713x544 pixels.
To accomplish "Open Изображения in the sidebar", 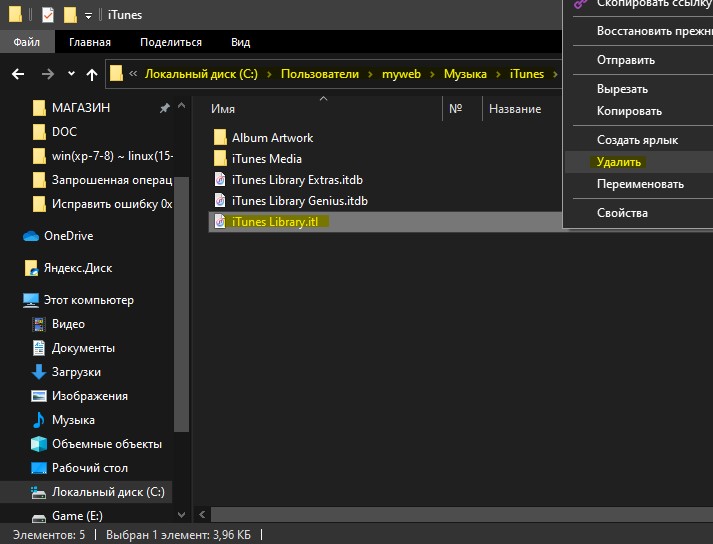I will tap(90, 396).
